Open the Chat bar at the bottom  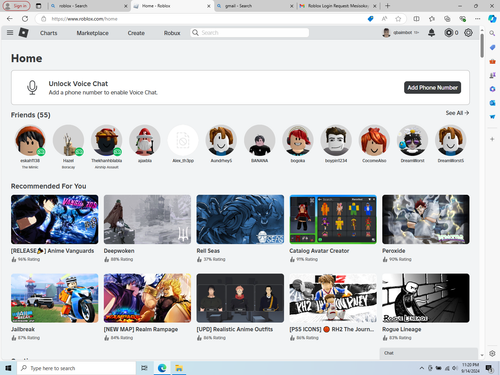tap(429, 353)
